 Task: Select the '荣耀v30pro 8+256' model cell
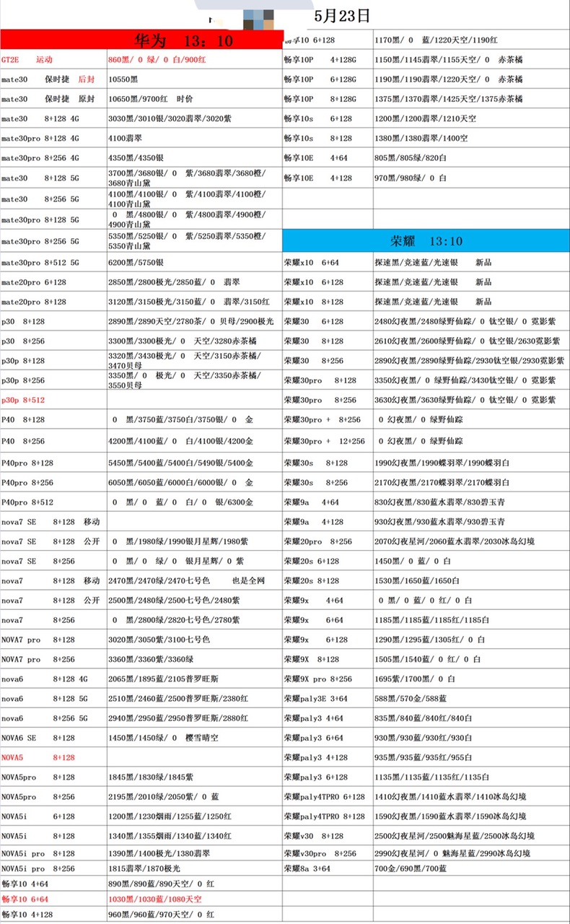click(328, 853)
